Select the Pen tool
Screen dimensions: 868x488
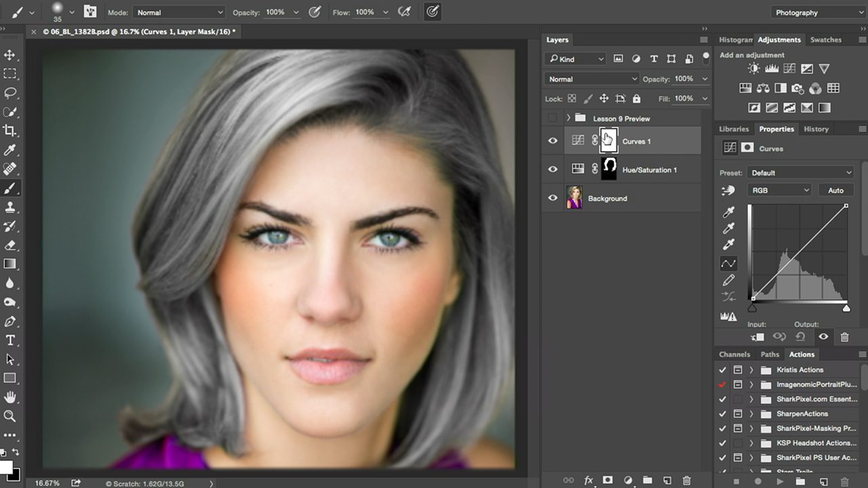(10, 321)
